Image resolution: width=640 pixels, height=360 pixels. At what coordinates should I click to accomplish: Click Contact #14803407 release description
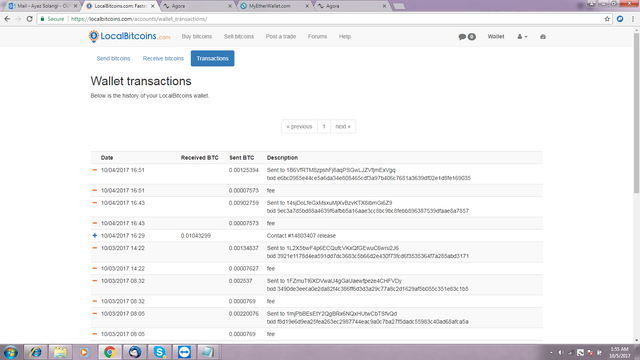click(x=301, y=236)
